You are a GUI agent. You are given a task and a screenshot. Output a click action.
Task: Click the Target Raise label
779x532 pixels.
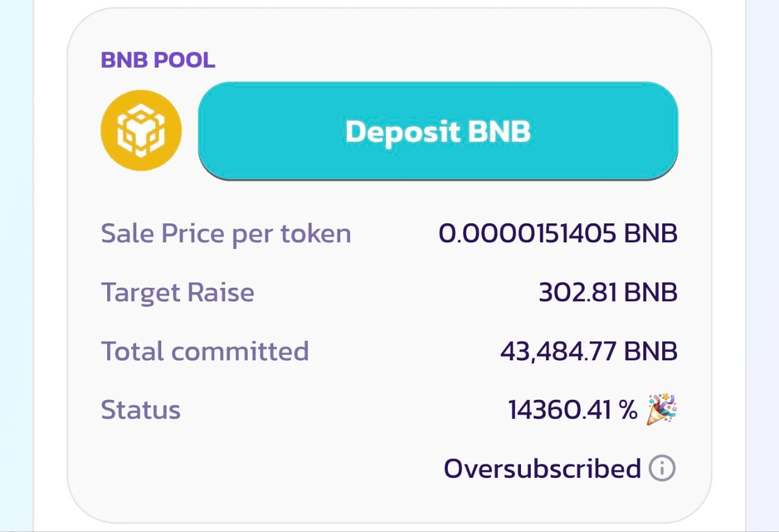coord(177,292)
